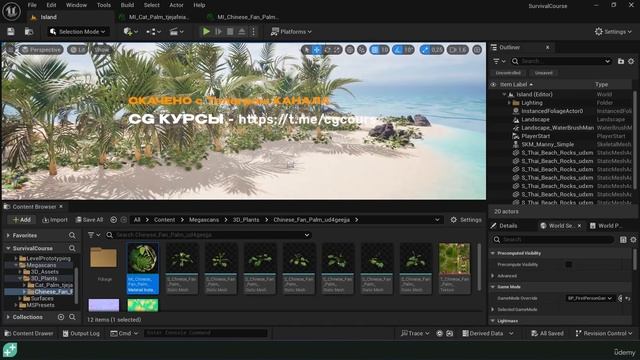The height and width of the screenshot is (360, 640).
Task: Close the World Settings tab
Action: click(579, 226)
